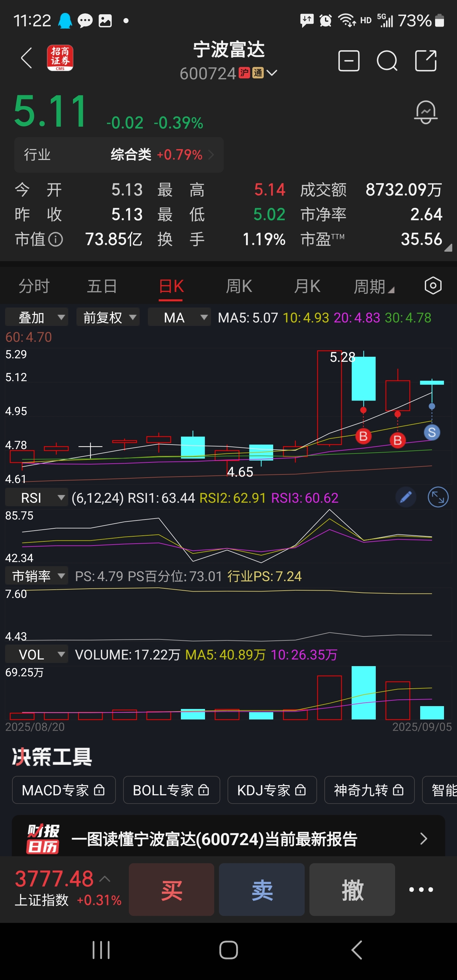Tap 决策工具 section heading
The image size is (457, 980).
click(x=52, y=757)
